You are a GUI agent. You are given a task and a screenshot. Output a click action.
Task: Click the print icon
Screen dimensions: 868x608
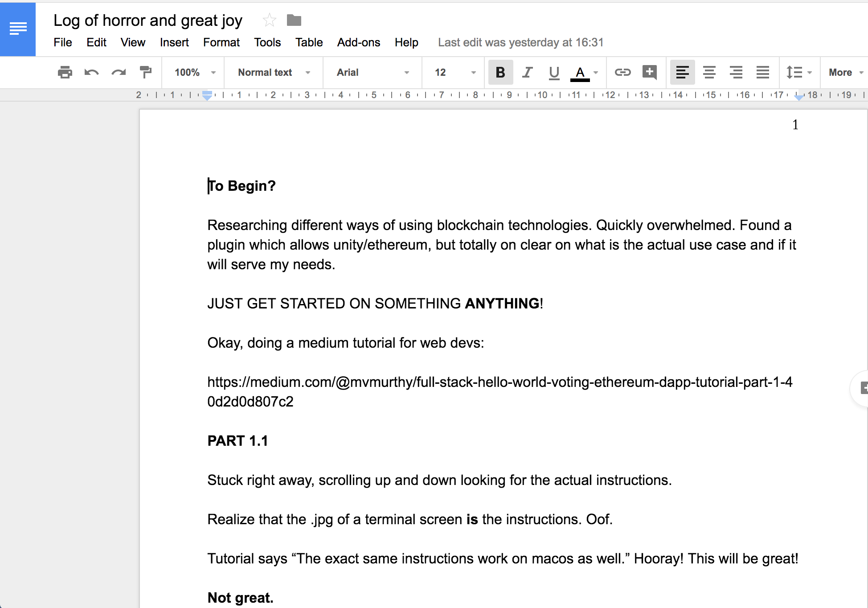(65, 72)
